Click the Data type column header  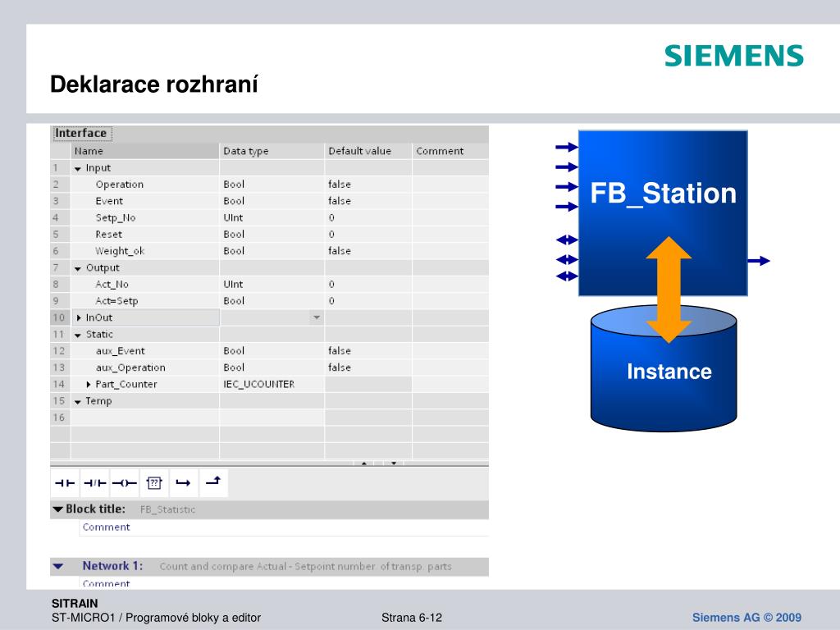pos(272,151)
